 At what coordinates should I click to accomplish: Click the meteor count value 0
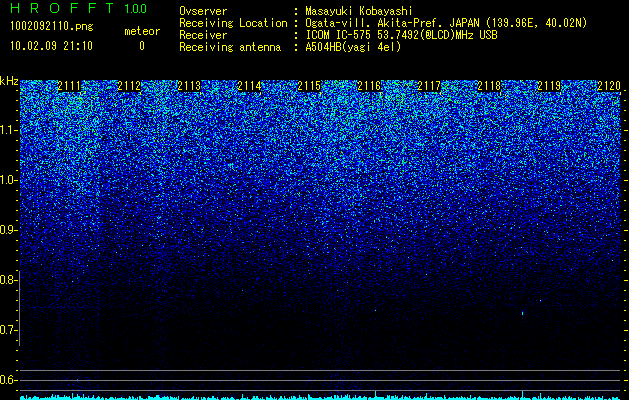pos(142,46)
